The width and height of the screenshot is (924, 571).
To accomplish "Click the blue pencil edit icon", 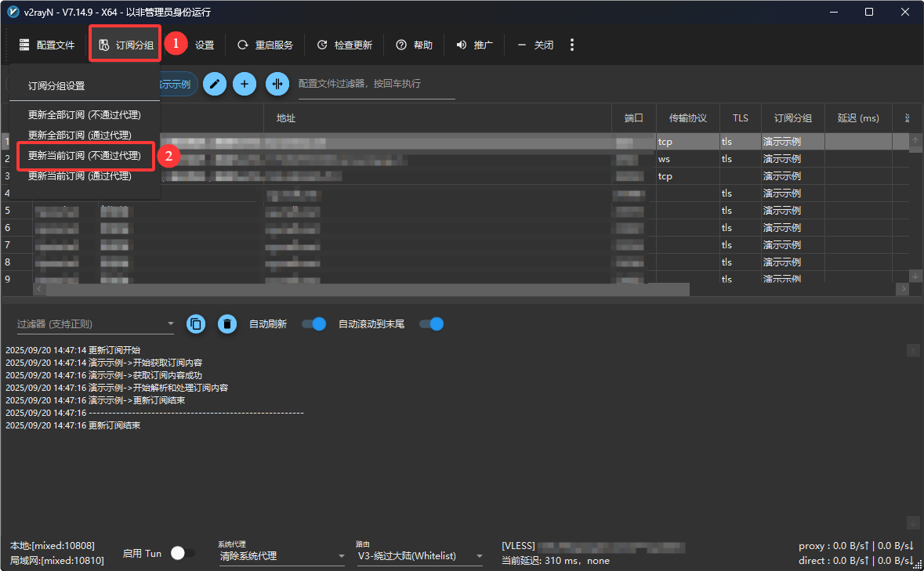I will (x=216, y=84).
